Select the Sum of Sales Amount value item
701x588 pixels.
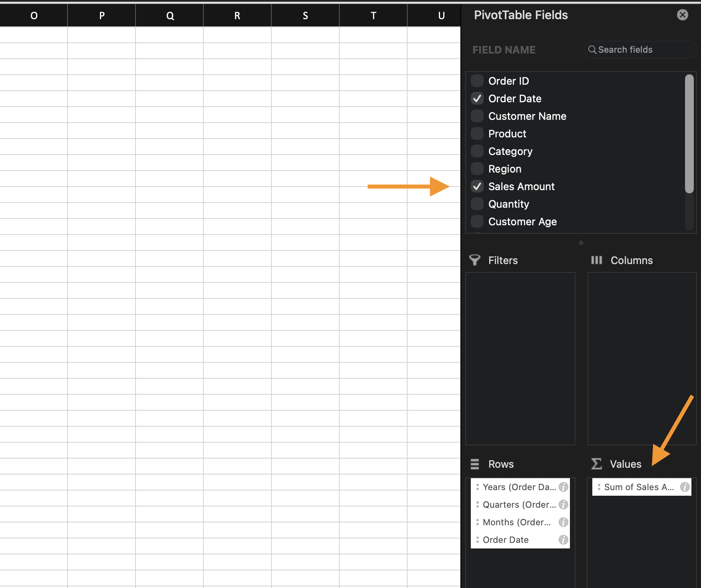[638, 487]
